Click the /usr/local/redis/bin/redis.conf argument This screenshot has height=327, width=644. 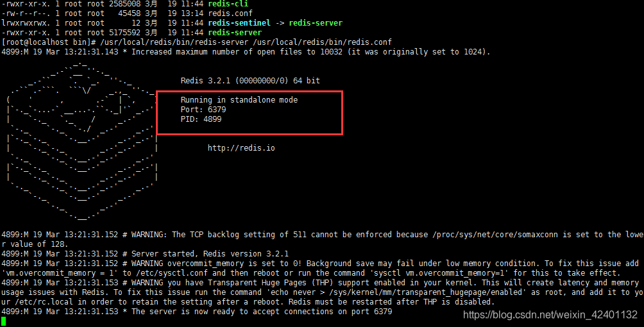pos(323,42)
